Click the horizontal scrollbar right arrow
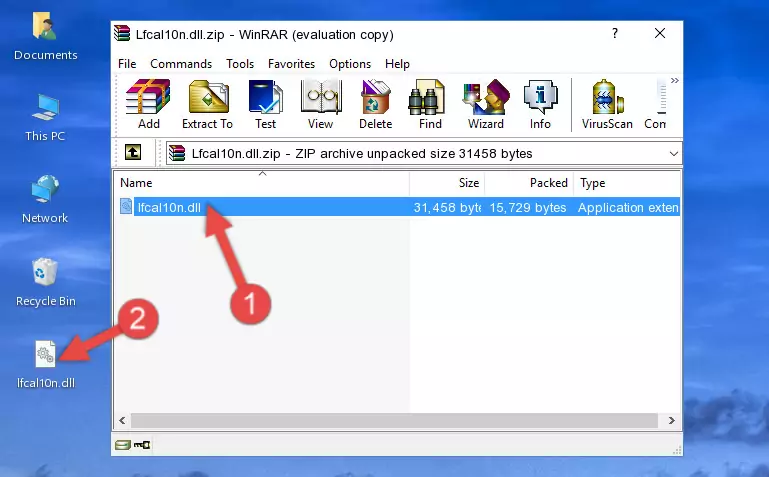Viewport: 769px width, 477px height. click(x=671, y=420)
